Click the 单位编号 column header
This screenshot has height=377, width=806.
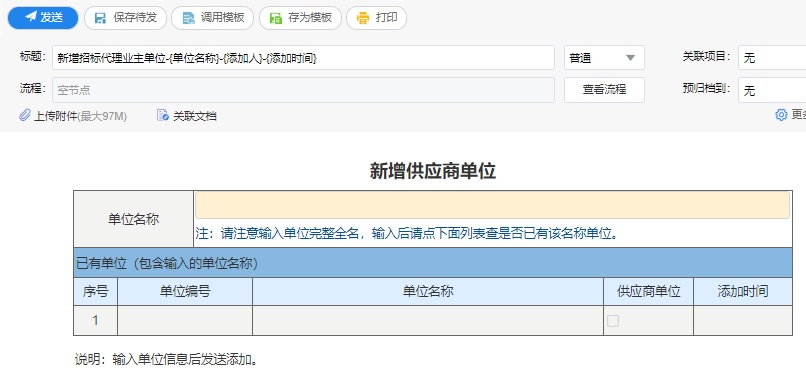tap(185, 292)
